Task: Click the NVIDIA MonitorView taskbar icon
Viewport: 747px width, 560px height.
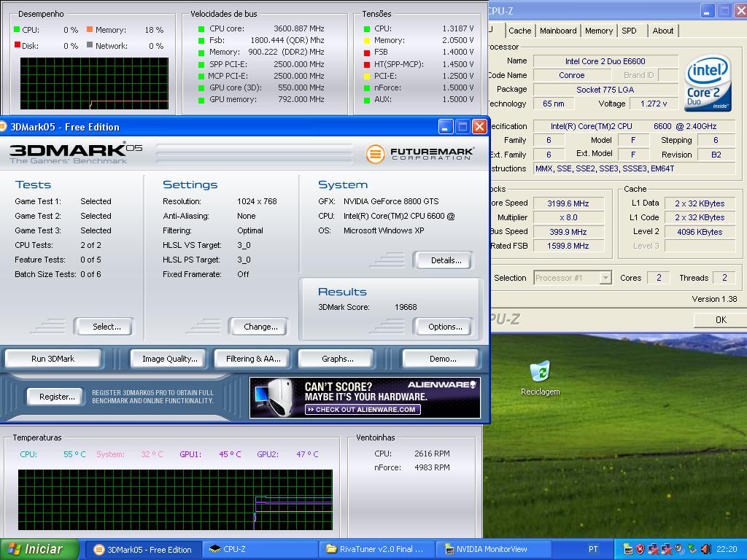Action: pyautogui.click(x=449, y=550)
